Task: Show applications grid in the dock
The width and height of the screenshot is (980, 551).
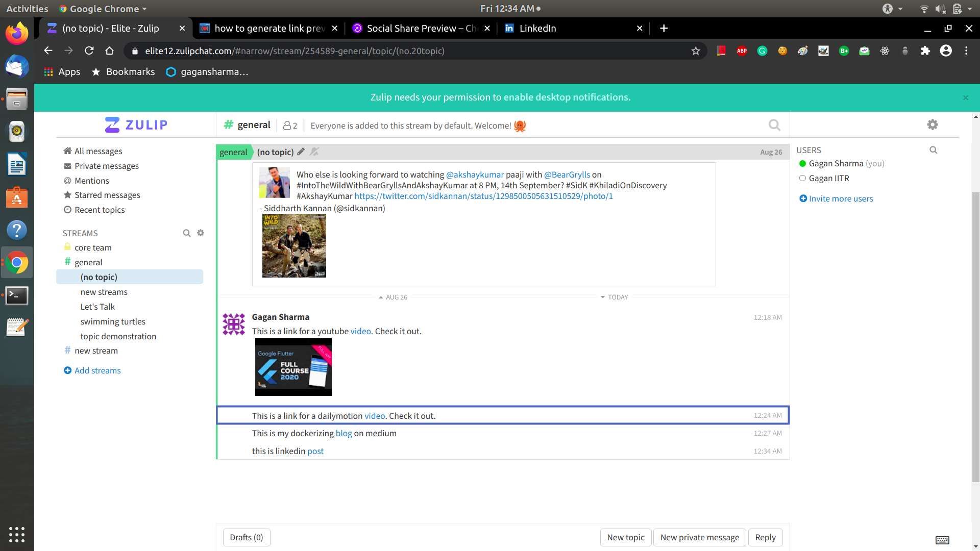Action: pyautogui.click(x=17, y=534)
